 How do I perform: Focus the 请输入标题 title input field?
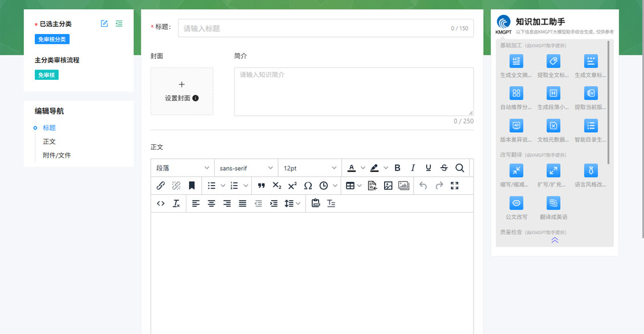325,28
